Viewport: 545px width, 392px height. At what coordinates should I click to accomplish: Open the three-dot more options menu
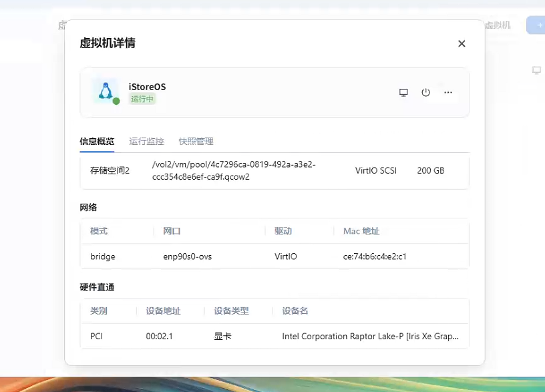[x=448, y=93]
